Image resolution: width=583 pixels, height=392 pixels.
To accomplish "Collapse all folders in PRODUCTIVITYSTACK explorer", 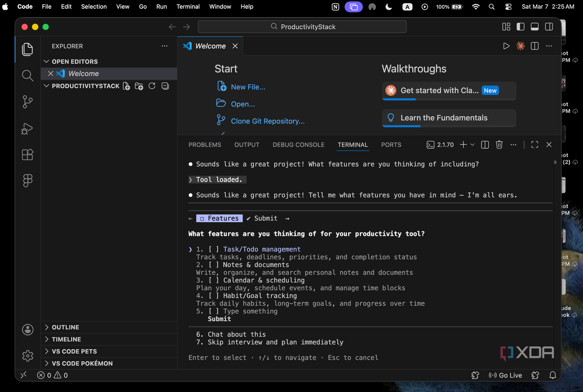I will coord(165,86).
